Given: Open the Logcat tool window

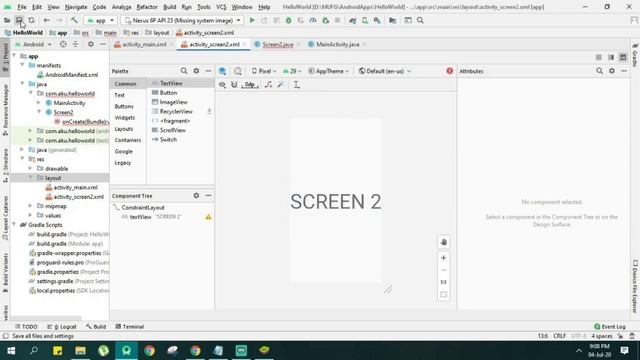Looking at the screenshot, I should (x=62, y=327).
